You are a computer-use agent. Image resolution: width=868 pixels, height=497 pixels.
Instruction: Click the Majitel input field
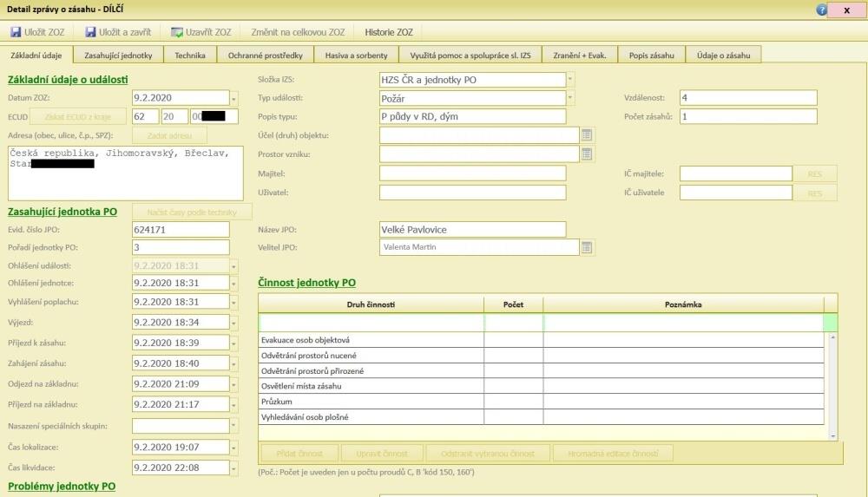pyautogui.click(x=473, y=173)
